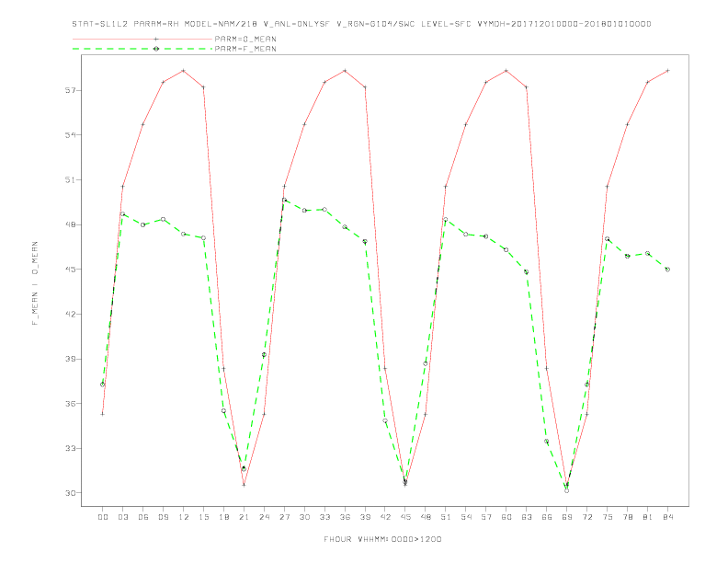Click x-axis forecast hour label 60
This screenshot has width=728, height=563.
[x=506, y=517]
